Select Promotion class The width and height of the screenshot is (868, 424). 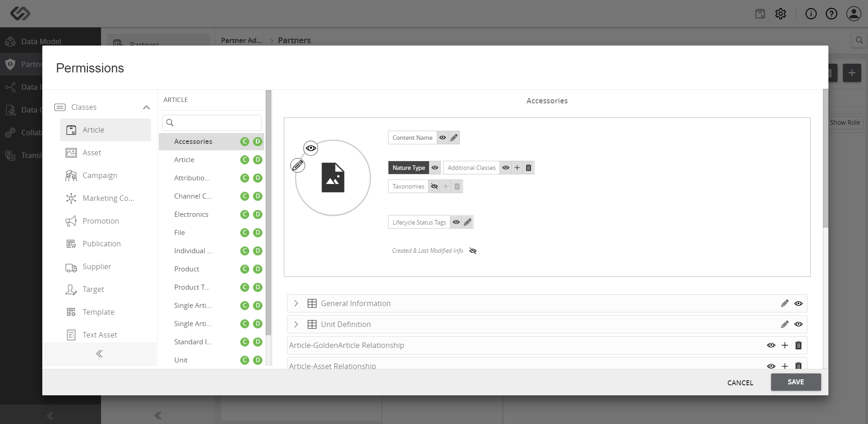point(106,221)
